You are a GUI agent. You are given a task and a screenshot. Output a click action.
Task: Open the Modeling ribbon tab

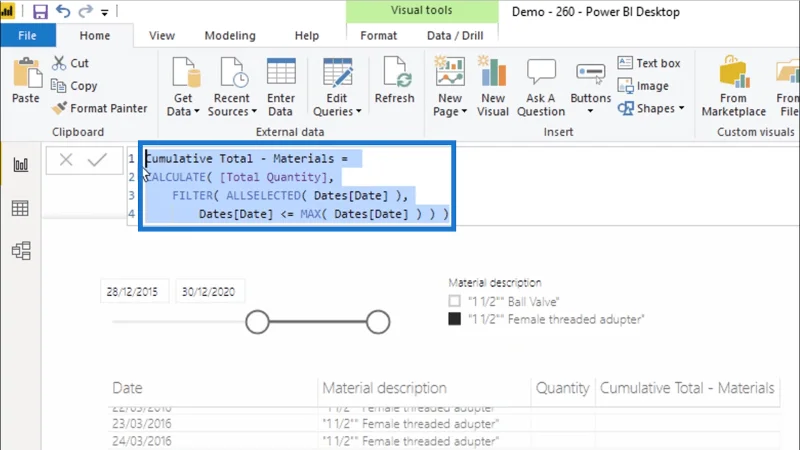click(x=230, y=36)
